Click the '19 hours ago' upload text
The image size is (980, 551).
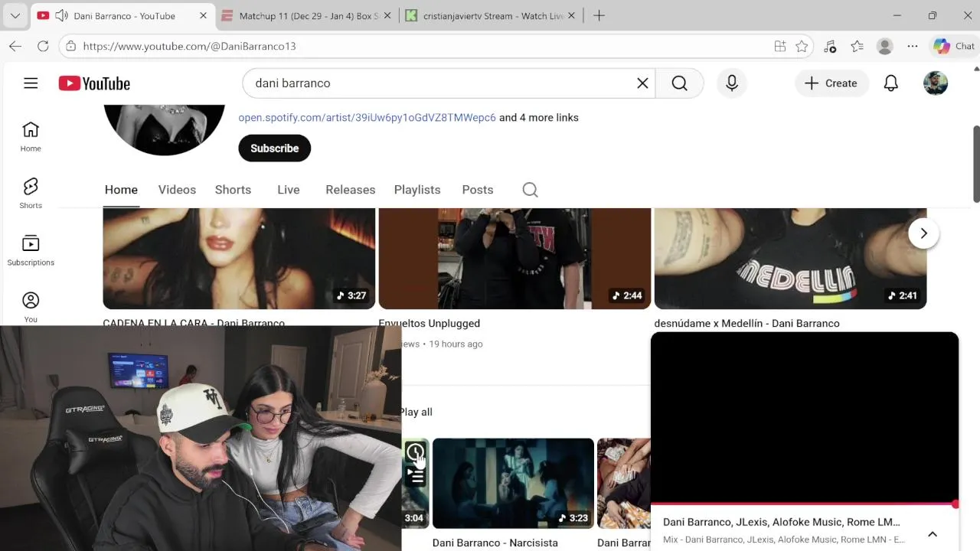point(456,344)
